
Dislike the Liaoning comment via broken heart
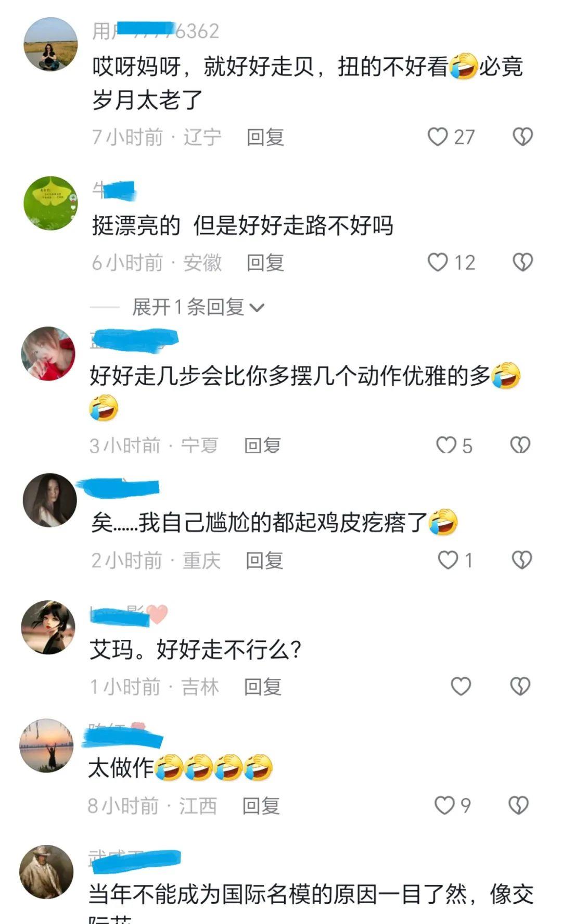coord(522,137)
